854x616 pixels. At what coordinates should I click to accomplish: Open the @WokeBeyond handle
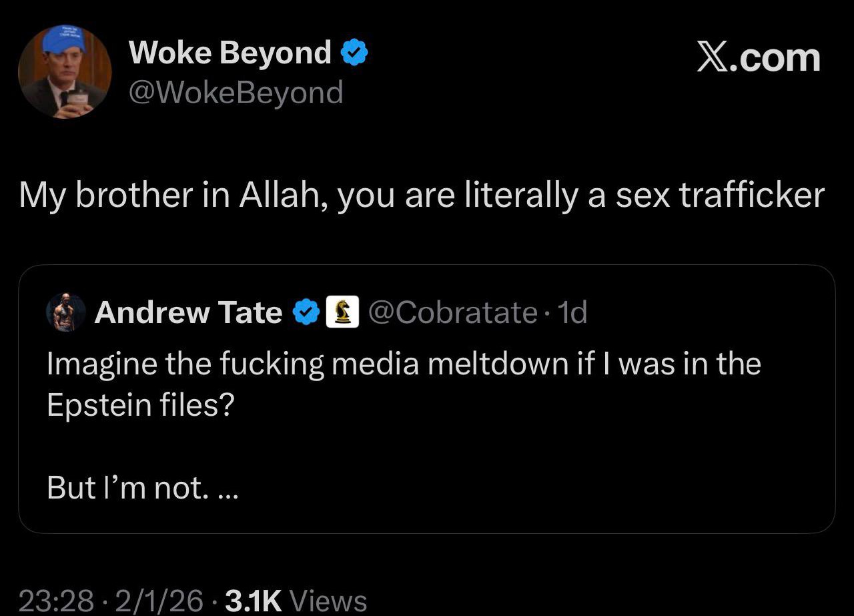[236, 92]
